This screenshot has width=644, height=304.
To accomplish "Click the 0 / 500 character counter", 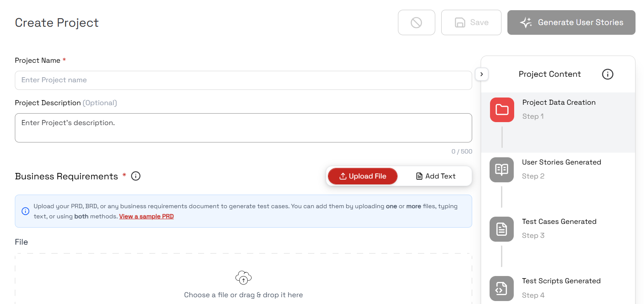I will [462, 151].
